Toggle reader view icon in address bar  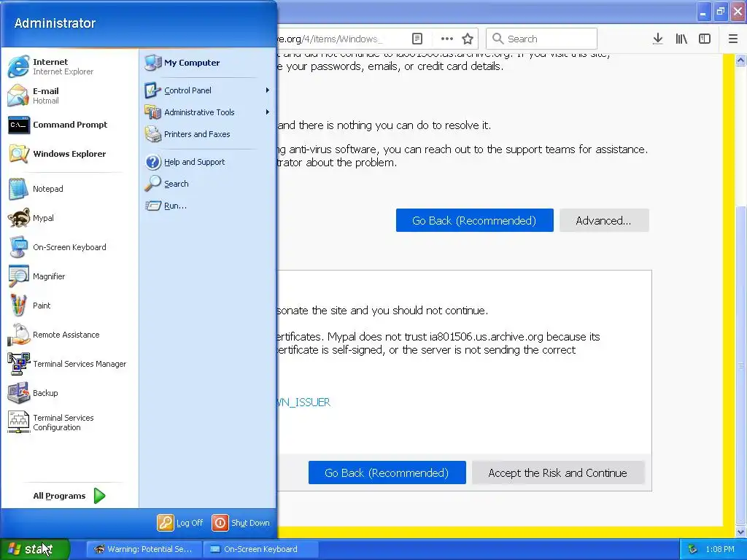click(x=417, y=39)
